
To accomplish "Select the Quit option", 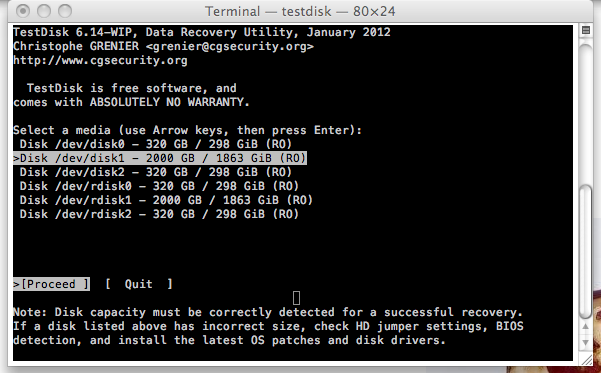I will tap(139, 284).
